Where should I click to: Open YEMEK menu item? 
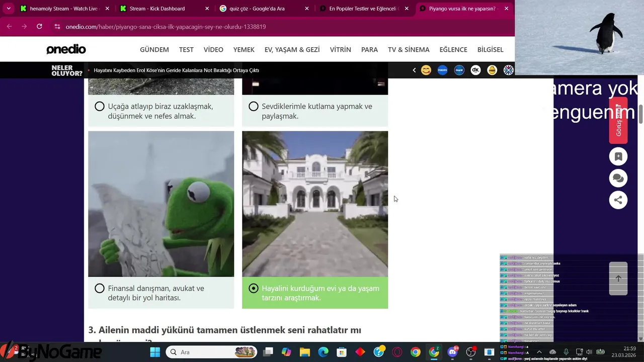tap(244, 49)
